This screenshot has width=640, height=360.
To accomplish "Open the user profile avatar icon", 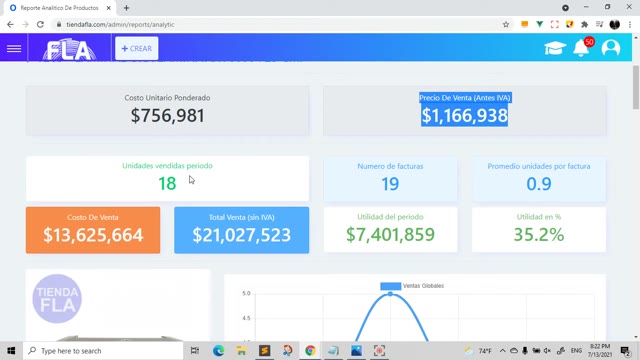I will point(611,48).
